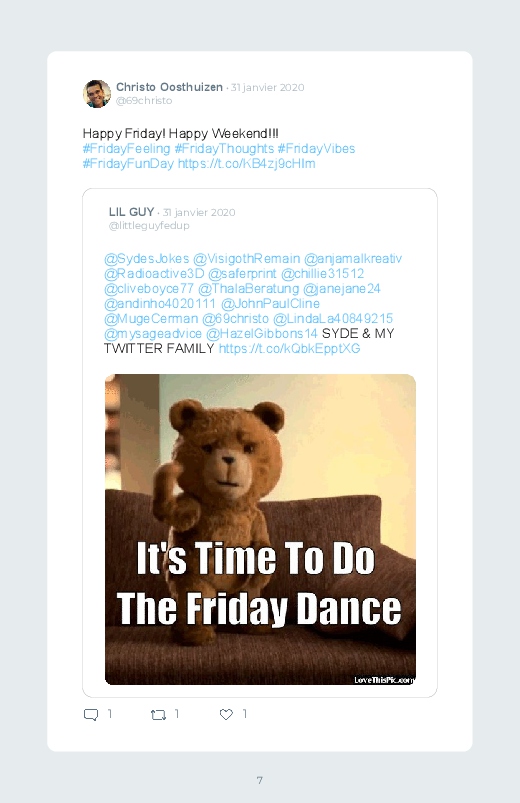Click the heart like icon
The image size is (520, 803).
226,714
